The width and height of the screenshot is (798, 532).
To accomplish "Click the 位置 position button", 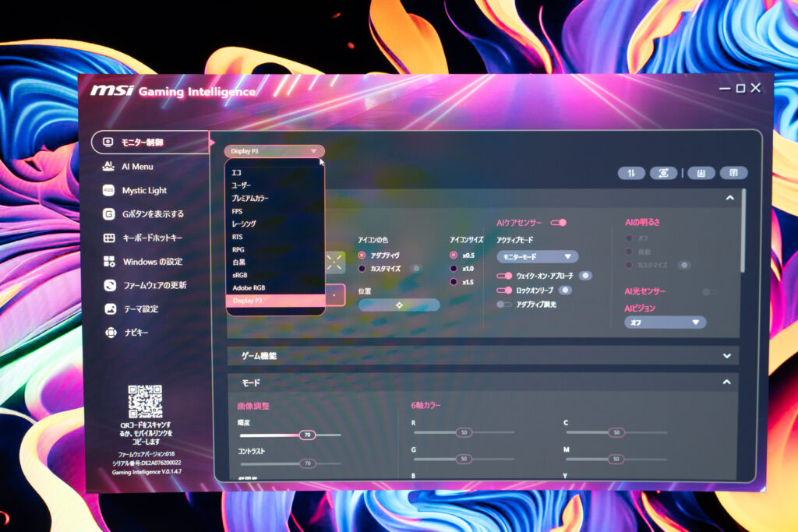I will [399, 305].
